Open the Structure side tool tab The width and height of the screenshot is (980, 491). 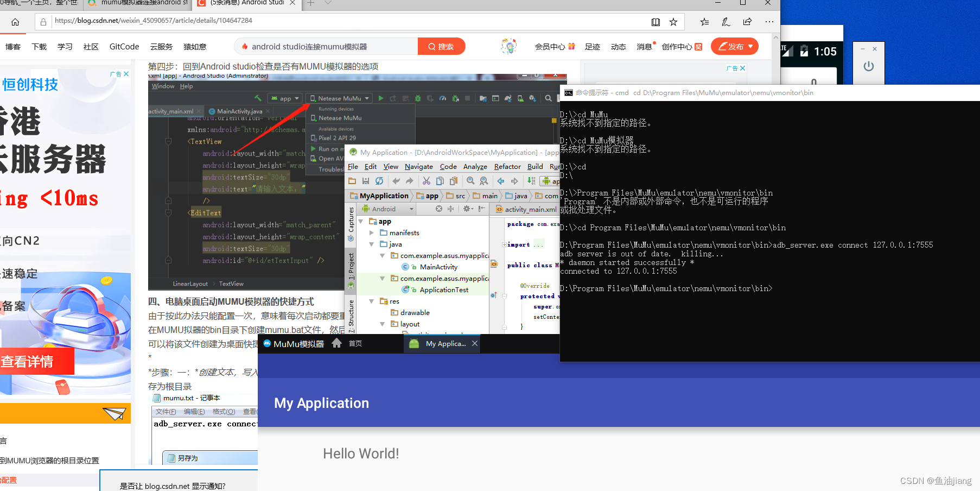pyautogui.click(x=351, y=316)
